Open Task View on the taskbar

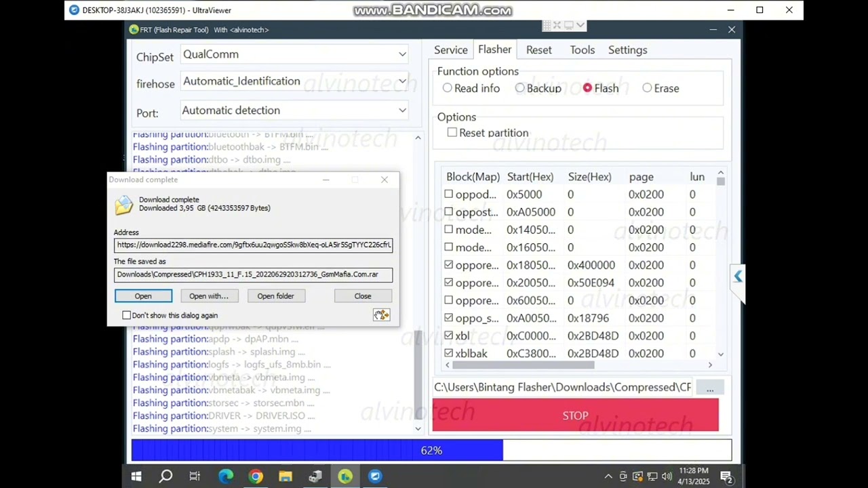coord(195,476)
